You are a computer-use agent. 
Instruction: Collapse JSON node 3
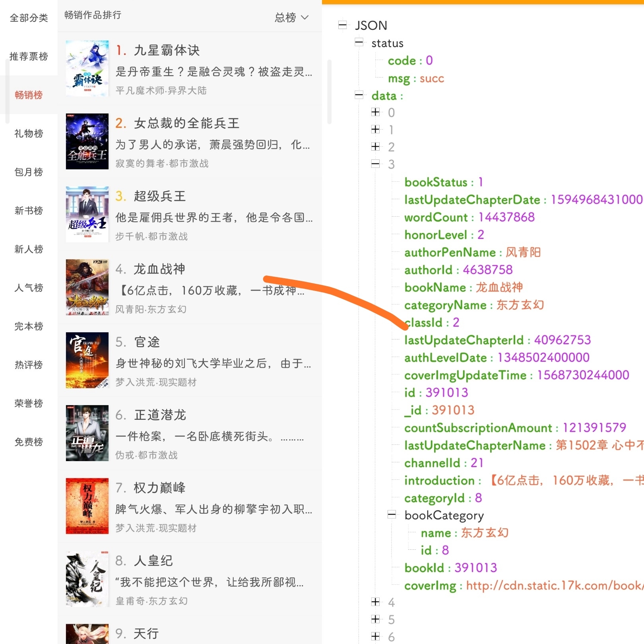coord(375,164)
